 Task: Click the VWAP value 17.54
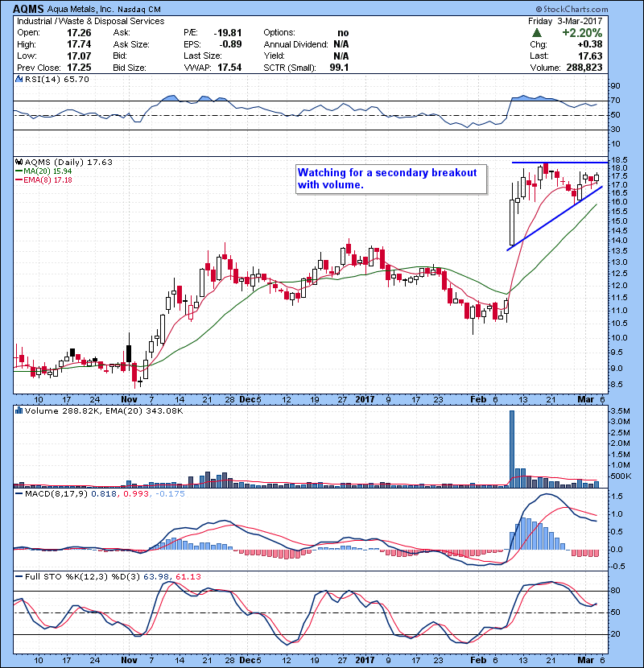229,68
